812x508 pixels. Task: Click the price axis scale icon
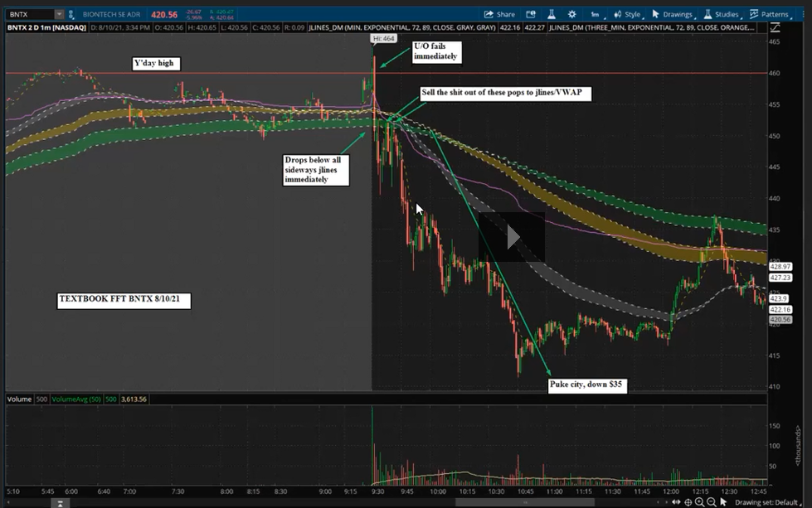[776, 27]
